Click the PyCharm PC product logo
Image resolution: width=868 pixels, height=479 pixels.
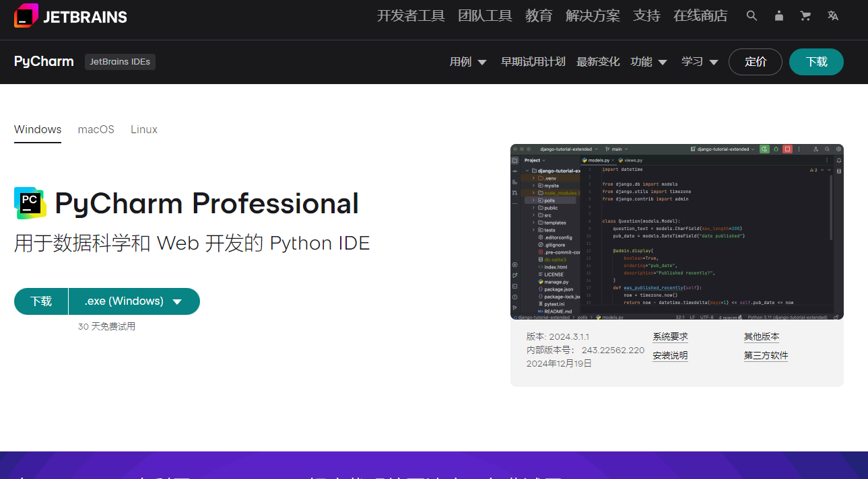[x=30, y=203]
